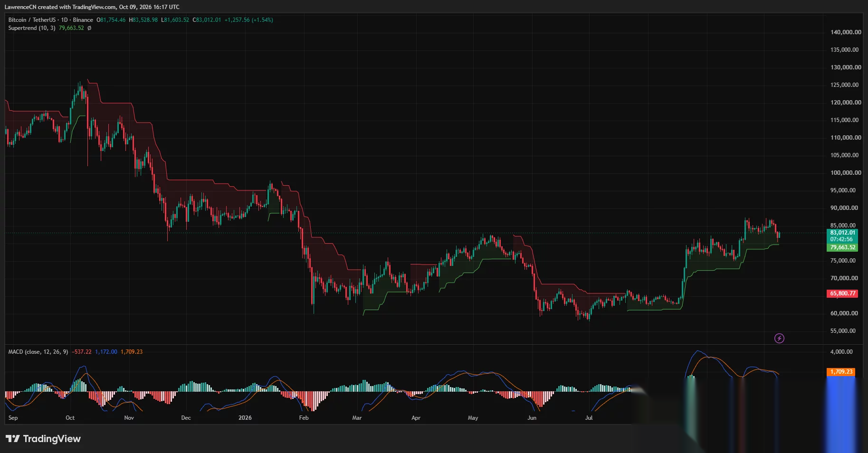Click the MACD histogram value -537.22
The image size is (868, 453).
[x=82, y=352]
